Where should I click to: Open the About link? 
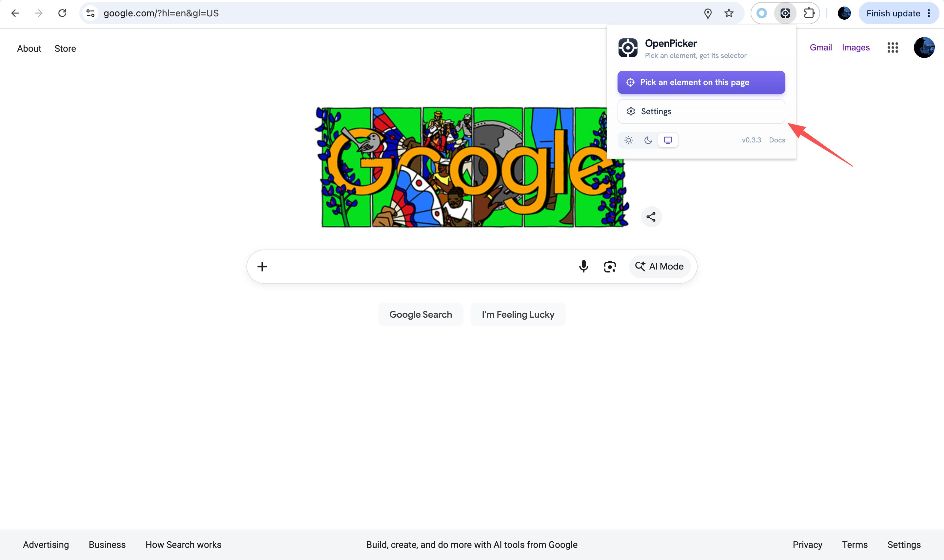(x=29, y=49)
